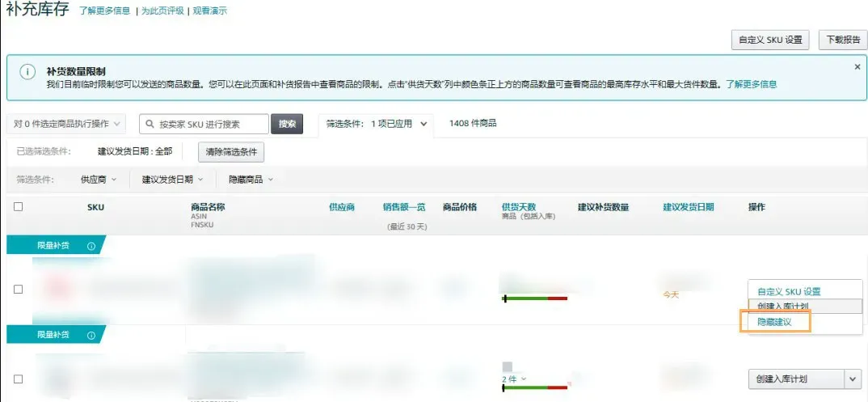Open the 观看演示 link
This screenshot has height=402, width=868.
tap(210, 11)
